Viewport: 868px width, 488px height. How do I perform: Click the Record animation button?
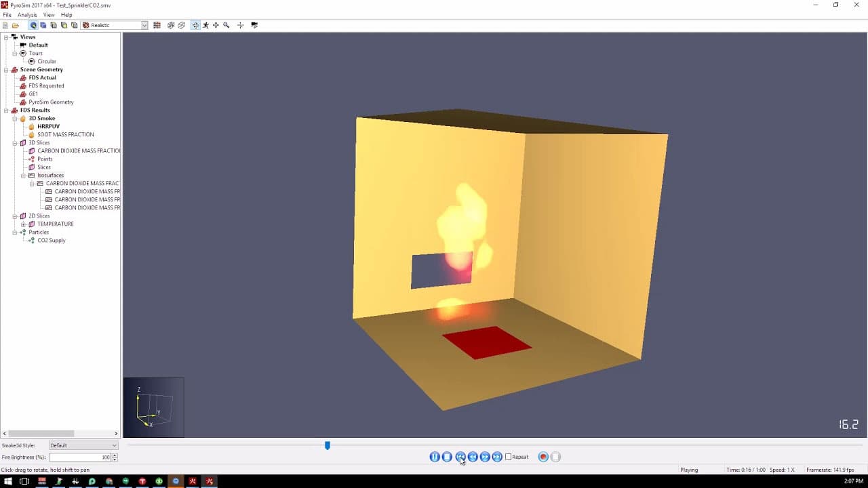[x=542, y=456]
